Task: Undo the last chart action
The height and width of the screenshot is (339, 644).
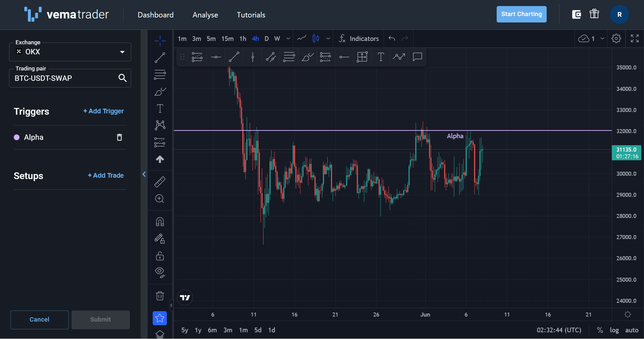Action: pos(392,39)
